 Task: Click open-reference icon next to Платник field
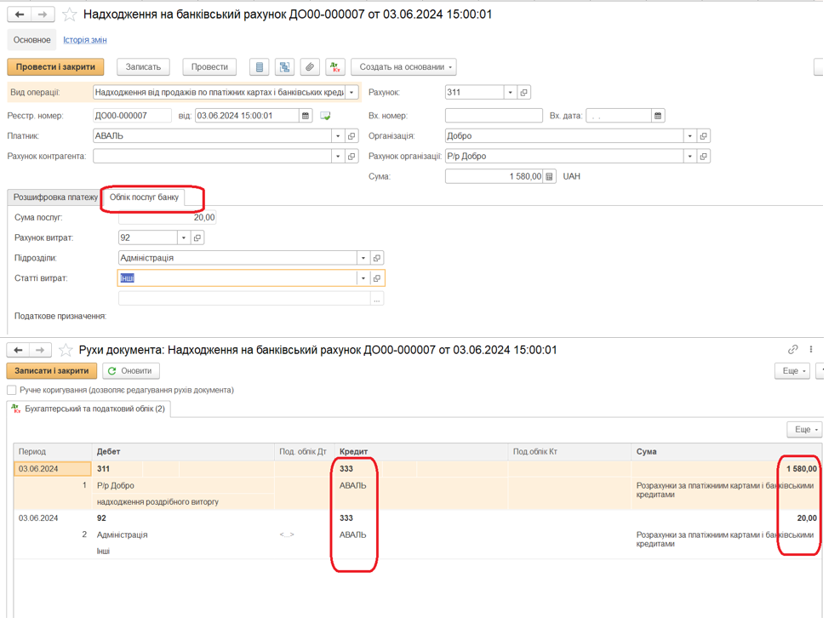[351, 136]
